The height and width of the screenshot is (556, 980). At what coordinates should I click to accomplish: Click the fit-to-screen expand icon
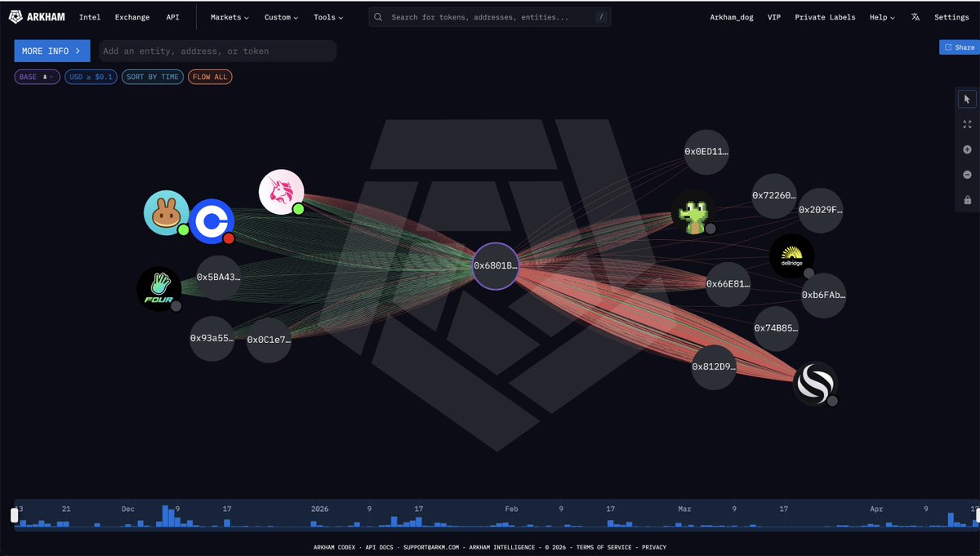click(x=967, y=124)
